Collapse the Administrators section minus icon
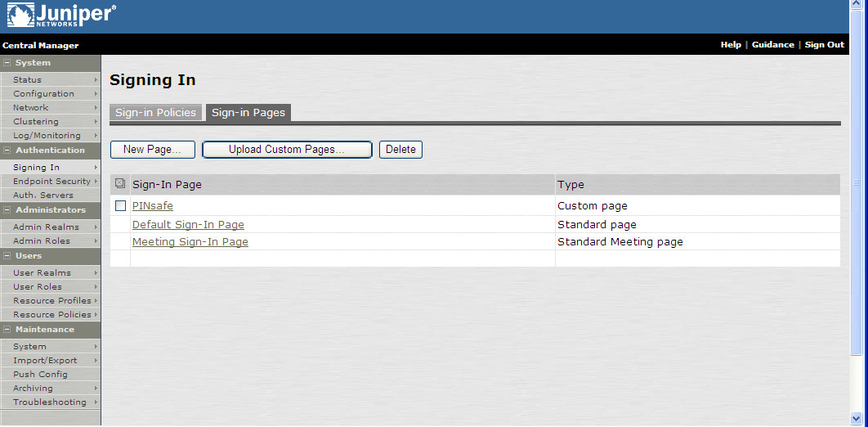 pyautogui.click(x=7, y=210)
